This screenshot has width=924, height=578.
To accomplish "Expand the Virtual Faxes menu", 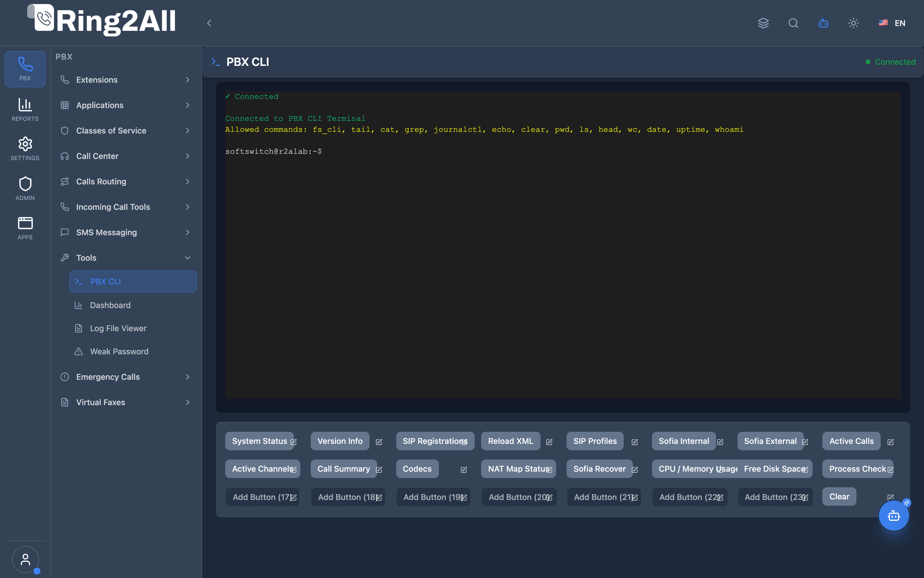I will pyautogui.click(x=125, y=402).
